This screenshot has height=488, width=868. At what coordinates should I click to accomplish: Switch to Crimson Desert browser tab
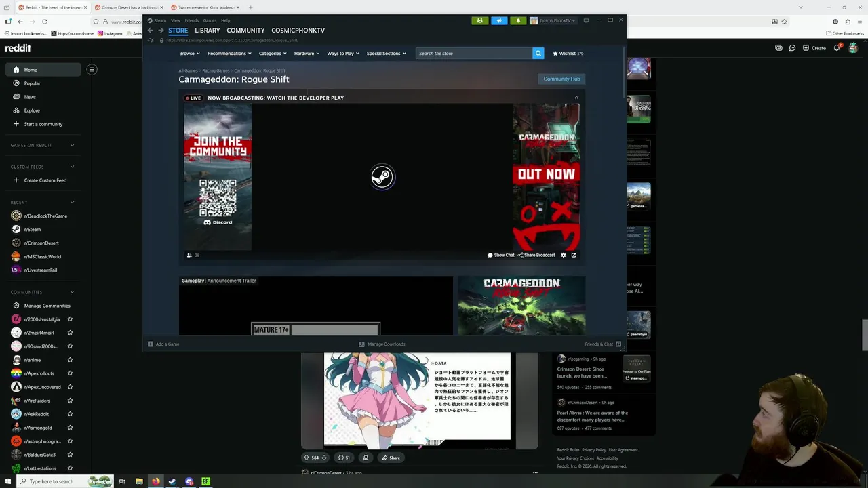pyautogui.click(x=130, y=7)
